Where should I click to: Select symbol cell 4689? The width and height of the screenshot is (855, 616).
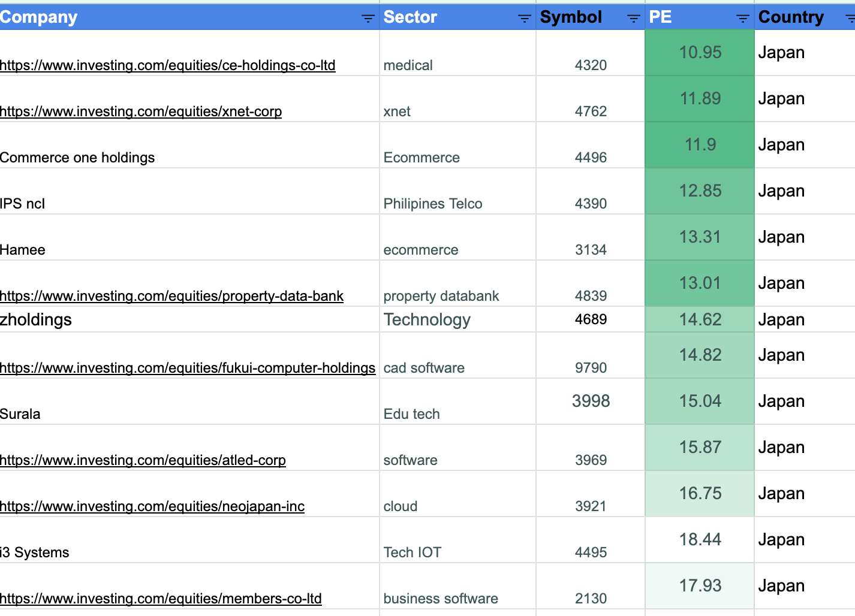pyautogui.click(x=591, y=319)
